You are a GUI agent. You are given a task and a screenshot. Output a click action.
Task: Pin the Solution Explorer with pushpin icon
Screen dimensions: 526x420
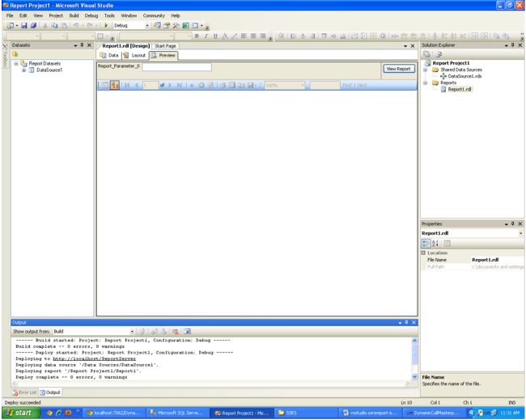coord(512,45)
